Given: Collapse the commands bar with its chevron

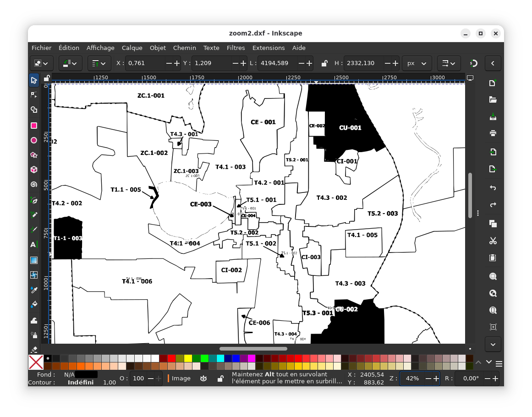Looking at the screenshot, I should 493,63.
